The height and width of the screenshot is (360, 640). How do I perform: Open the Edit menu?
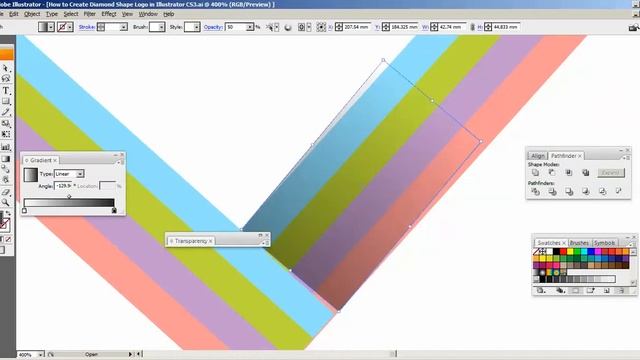13,14
